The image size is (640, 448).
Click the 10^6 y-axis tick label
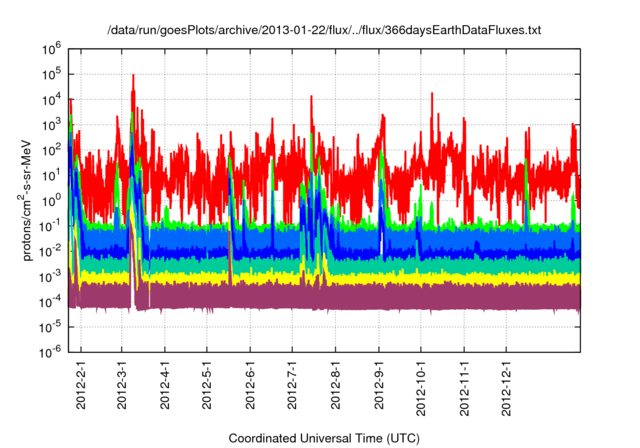click(x=51, y=49)
